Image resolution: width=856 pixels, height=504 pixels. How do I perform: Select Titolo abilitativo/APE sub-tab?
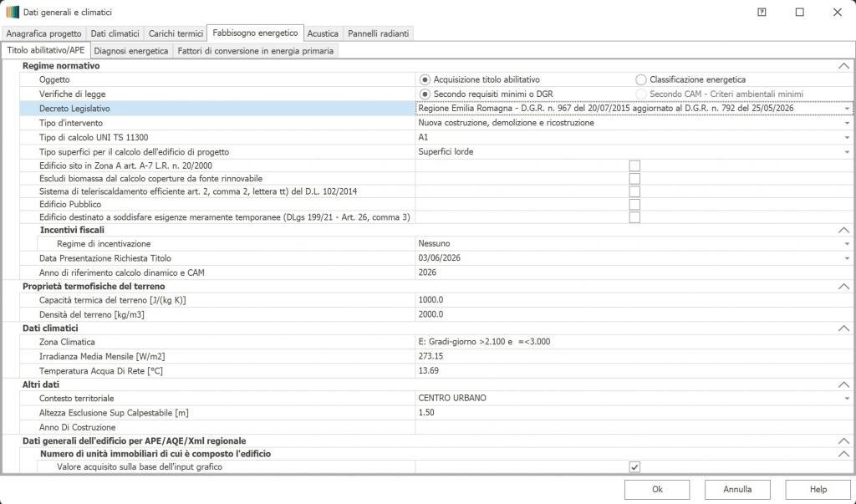pyautogui.click(x=46, y=50)
